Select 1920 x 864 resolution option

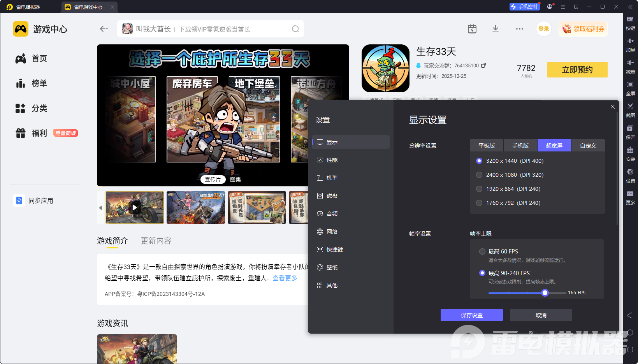479,189
